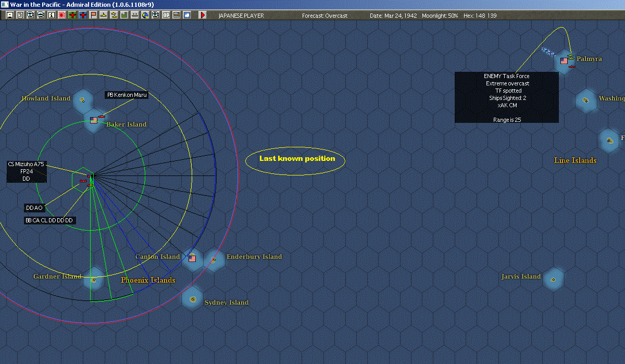
Task: Click the double yellow ships icon
Action: click(x=114, y=15)
